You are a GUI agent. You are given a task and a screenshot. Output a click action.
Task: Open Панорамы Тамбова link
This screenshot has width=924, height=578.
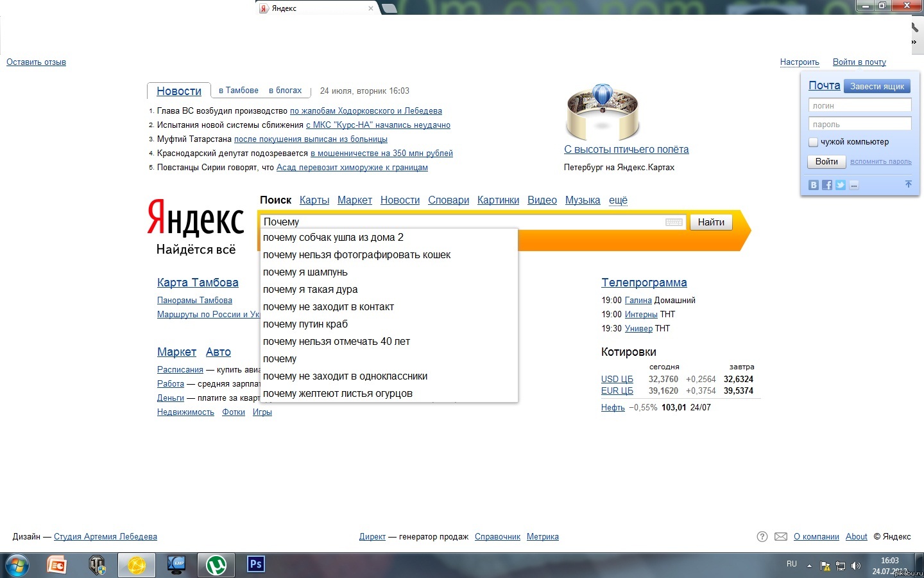point(194,301)
